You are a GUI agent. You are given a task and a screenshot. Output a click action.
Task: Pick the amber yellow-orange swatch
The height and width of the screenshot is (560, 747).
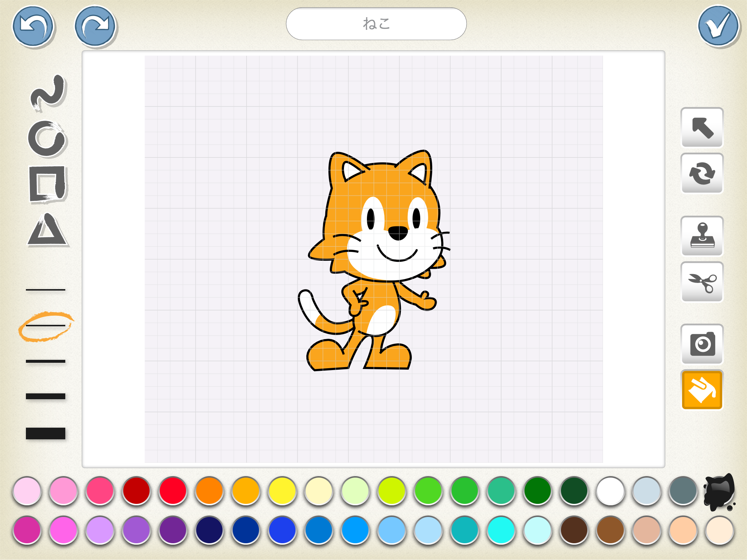pos(246,491)
